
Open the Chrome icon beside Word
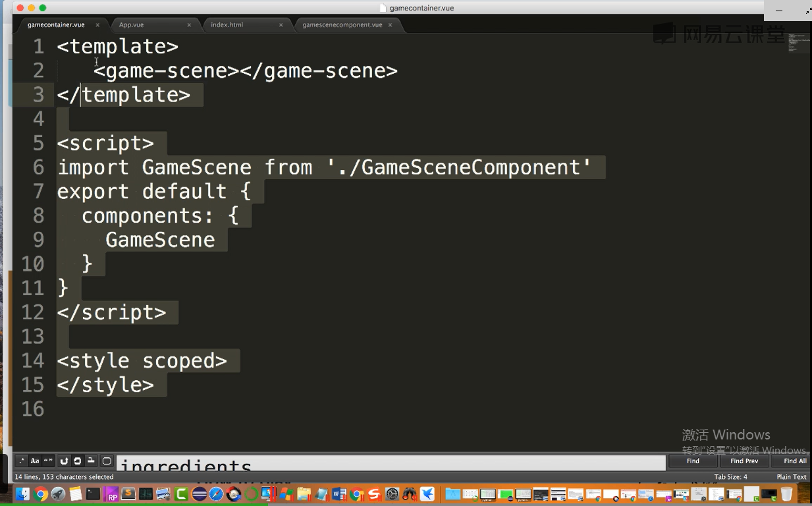(x=357, y=494)
